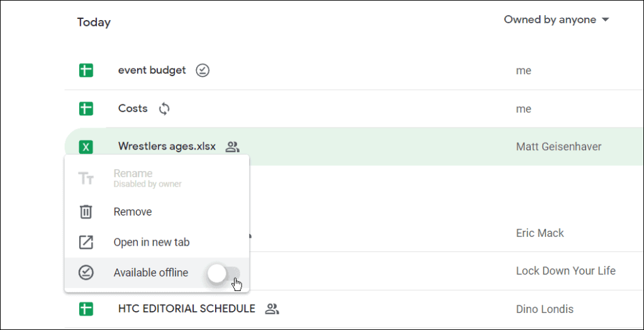This screenshot has width=644, height=330.
Task: Toggle the Available offline switch
Action: click(223, 273)
